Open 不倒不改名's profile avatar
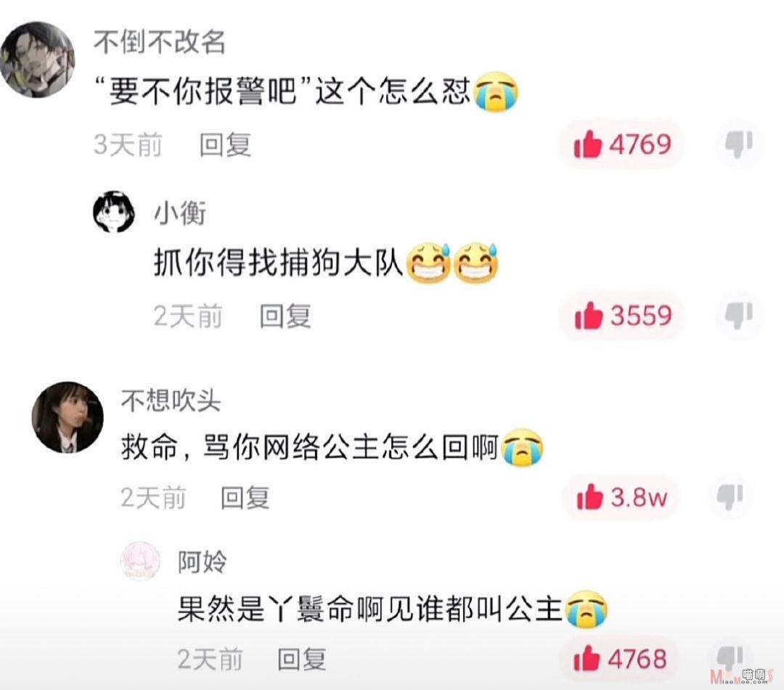This screenshot has width=784, height=690. pos(38,59)
